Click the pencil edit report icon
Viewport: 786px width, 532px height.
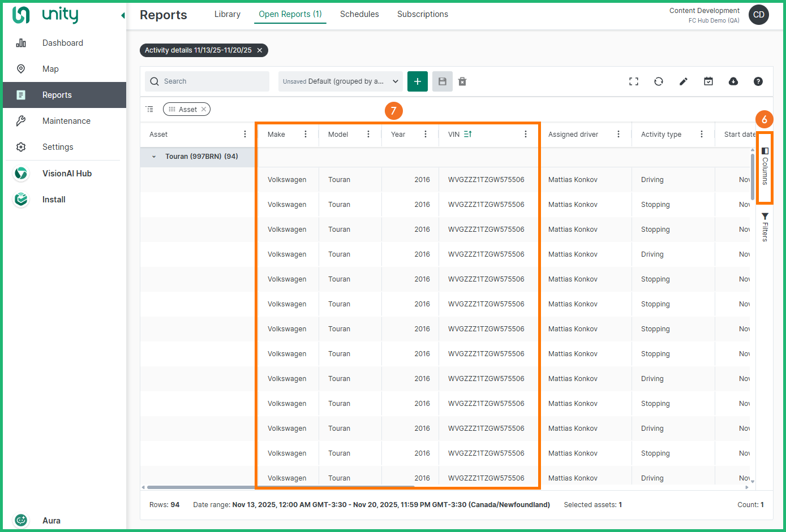[x=684, y=81]
